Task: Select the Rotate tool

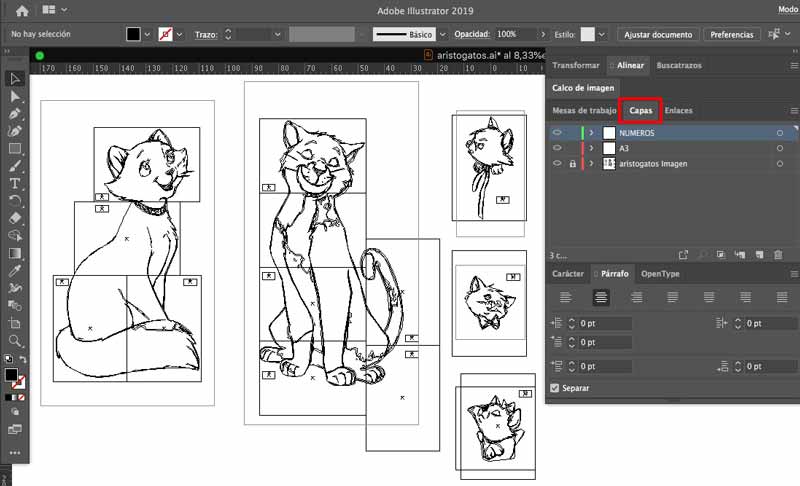Action: point(15,200)
